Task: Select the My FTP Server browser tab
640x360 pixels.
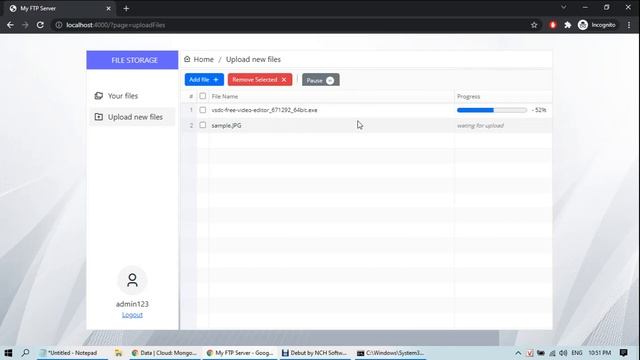Action: tap(60, 8)
